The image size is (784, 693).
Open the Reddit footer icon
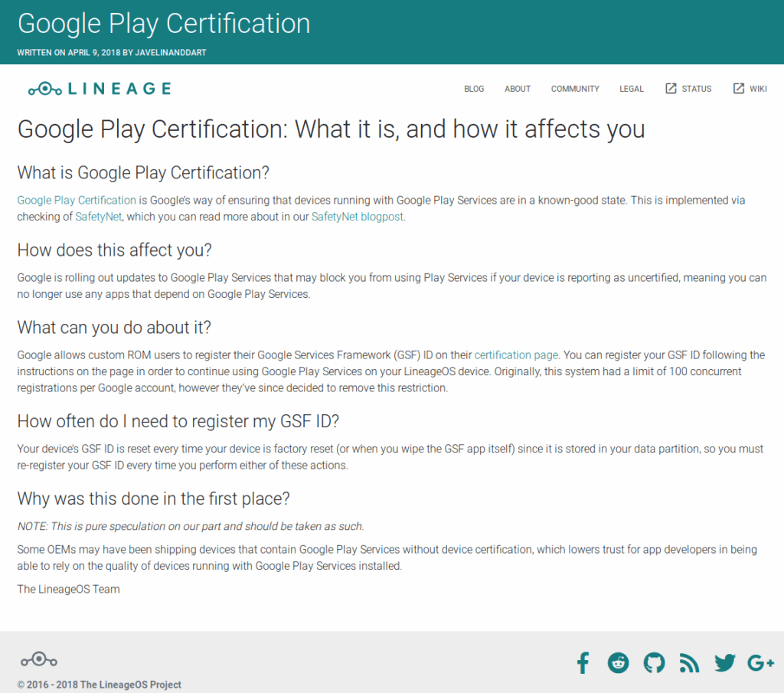pyautogui.click(x=618, y=663)
